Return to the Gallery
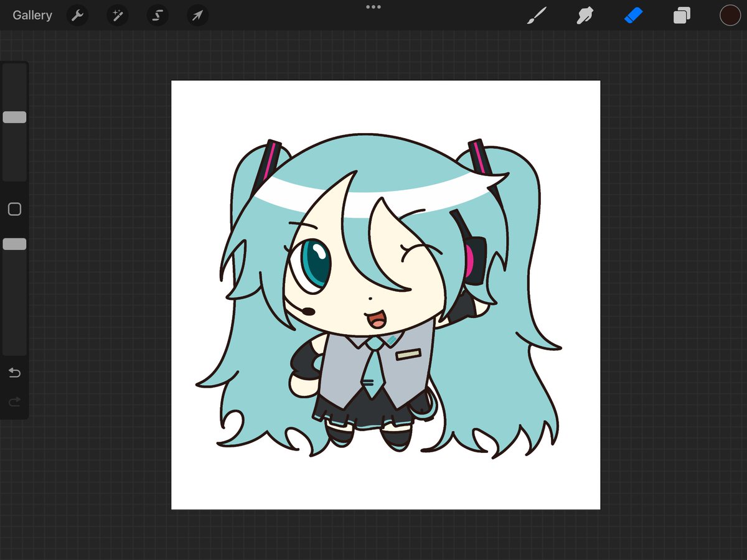The image size is (747, 560). pyautogui.click(x=32, y=16)
